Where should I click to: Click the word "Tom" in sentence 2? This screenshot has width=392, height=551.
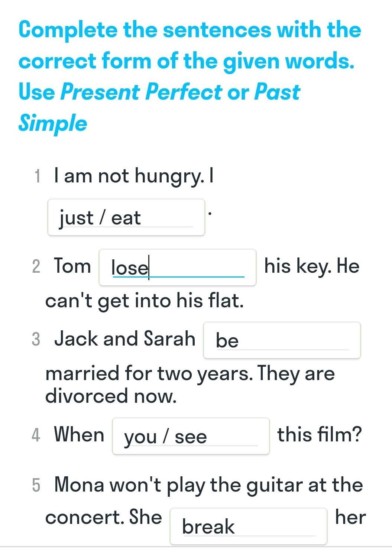(72, 266)
